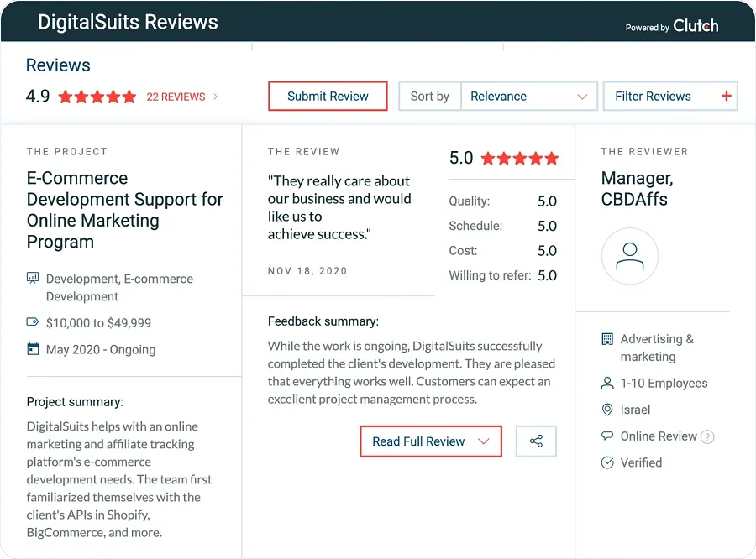This screenshot has width=756, height=559.
Task: Open the 22 REVIEWS link
Action: pyautogui.click(x=176, y=97)
